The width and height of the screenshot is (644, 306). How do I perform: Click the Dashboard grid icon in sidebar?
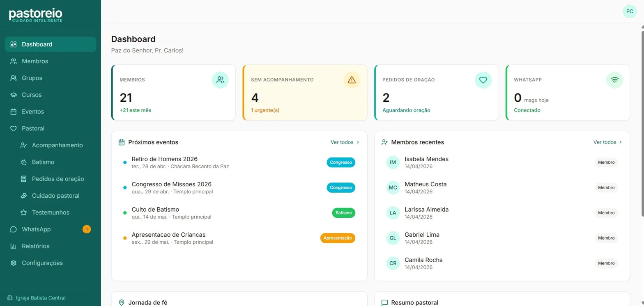(x=14, y=44)
